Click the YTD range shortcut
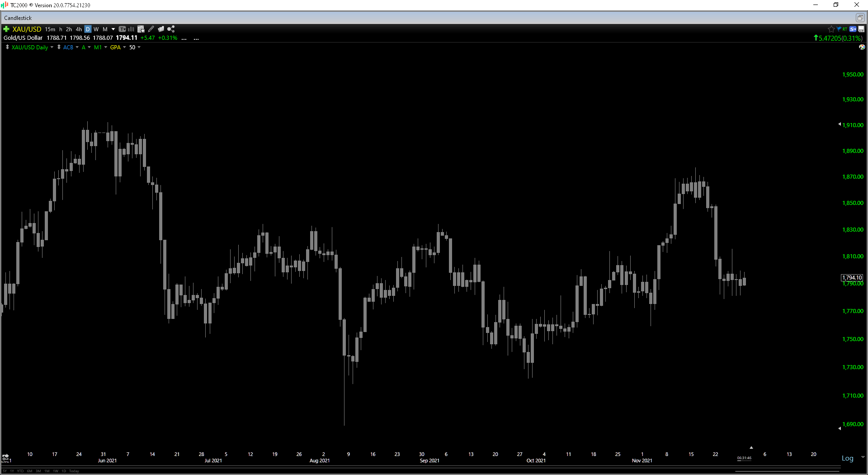 20,471
